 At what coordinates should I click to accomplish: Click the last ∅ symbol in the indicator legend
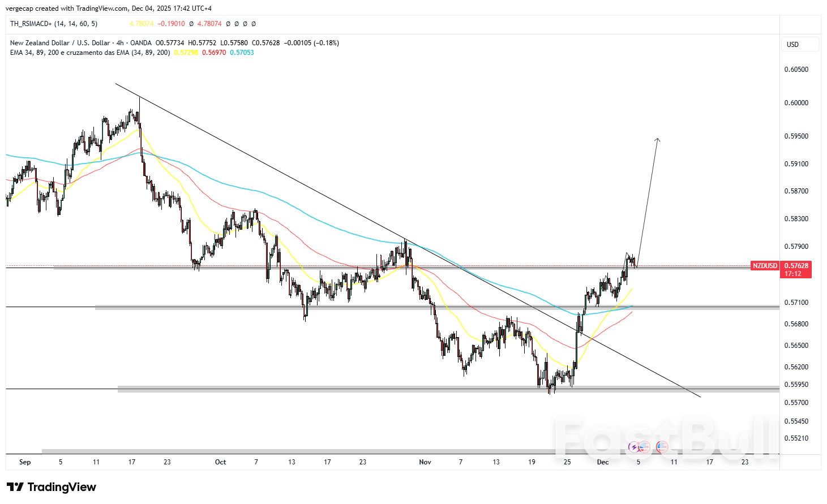(x=253, y=24)
